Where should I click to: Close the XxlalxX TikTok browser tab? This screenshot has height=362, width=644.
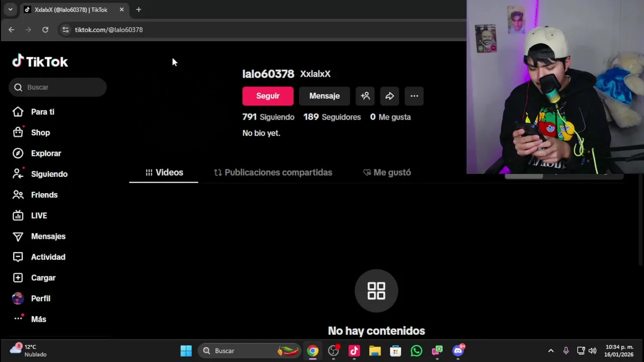coord(121,10)
